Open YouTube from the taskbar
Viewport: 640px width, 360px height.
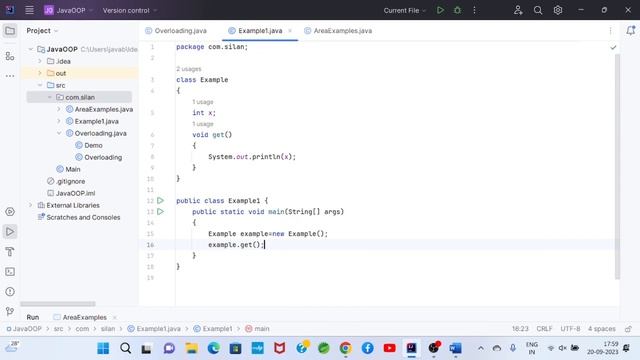point(389,348)
